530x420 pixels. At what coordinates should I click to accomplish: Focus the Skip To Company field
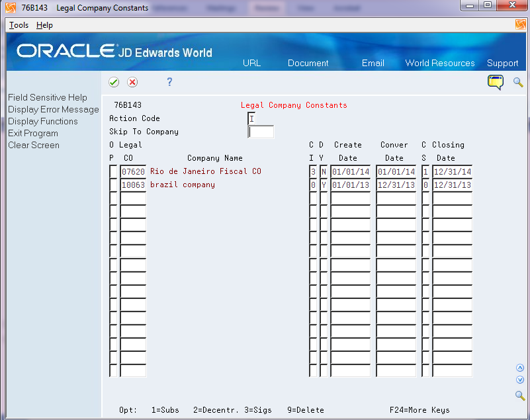coord(261,132)
